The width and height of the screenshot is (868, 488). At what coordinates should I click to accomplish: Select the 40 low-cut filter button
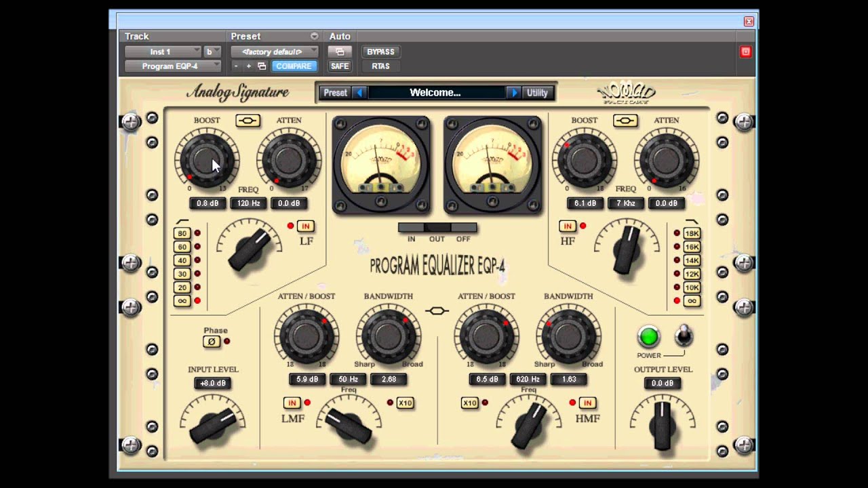pyautogui.click(x=182, y=260)
